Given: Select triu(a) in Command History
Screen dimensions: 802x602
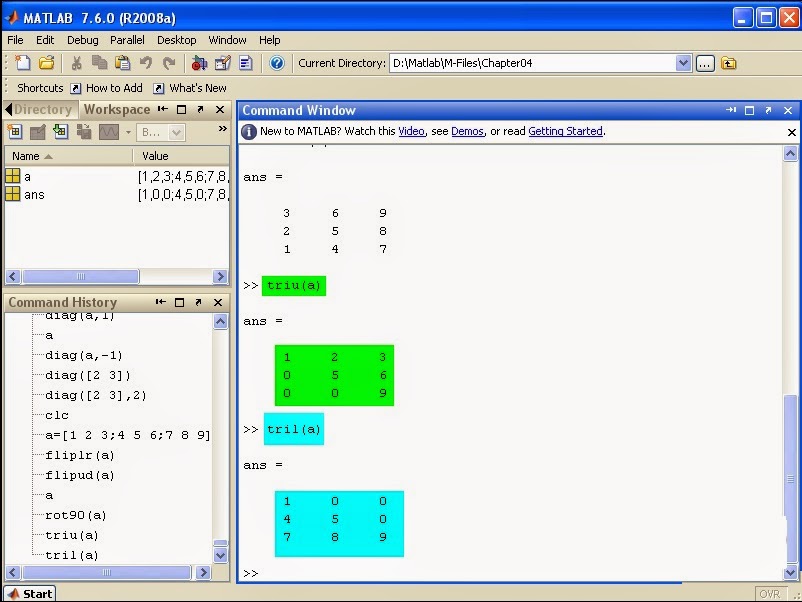Looking at the screenshot, I should pyautogui.click(x=72, y=535).
